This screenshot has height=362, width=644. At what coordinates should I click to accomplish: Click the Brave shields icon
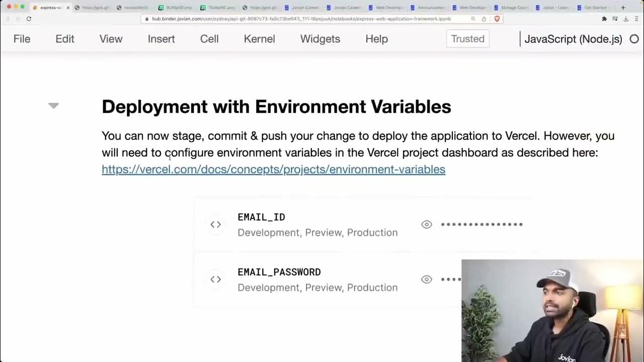[x=497, y=19]
